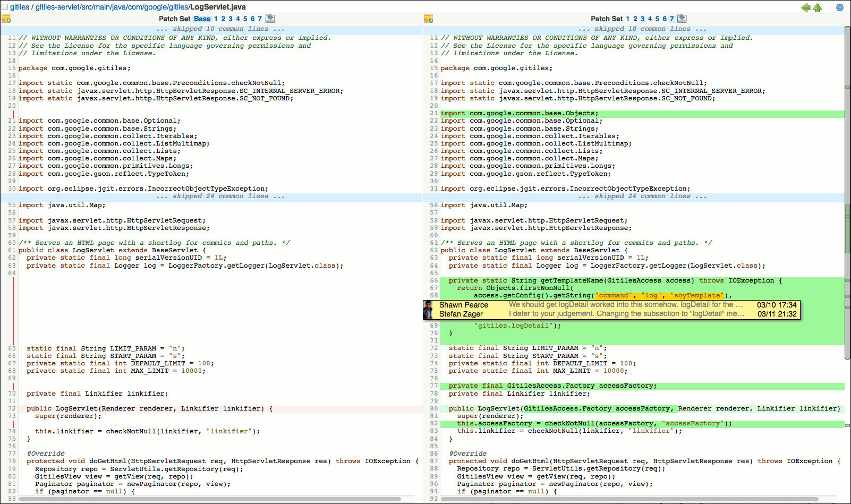Go up to the change with green up arrow
The width and height of the screenshot is (851, 504).
click(x=818, y=8)
